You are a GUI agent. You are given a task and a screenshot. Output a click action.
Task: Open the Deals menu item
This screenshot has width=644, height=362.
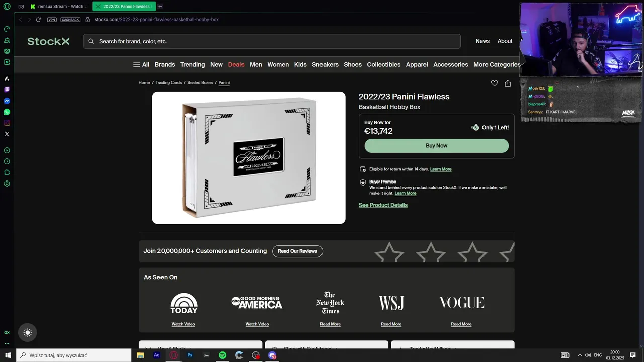236,64
